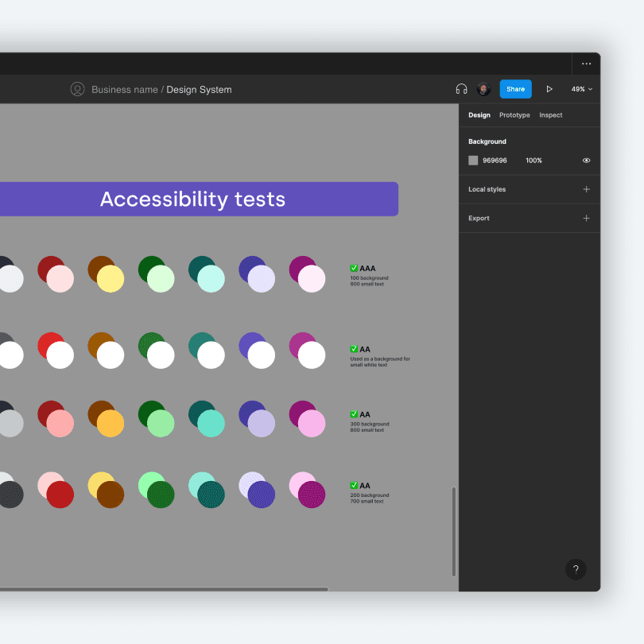Edit the 100% opacity field

pyautogui.click(x=533, y=160)
